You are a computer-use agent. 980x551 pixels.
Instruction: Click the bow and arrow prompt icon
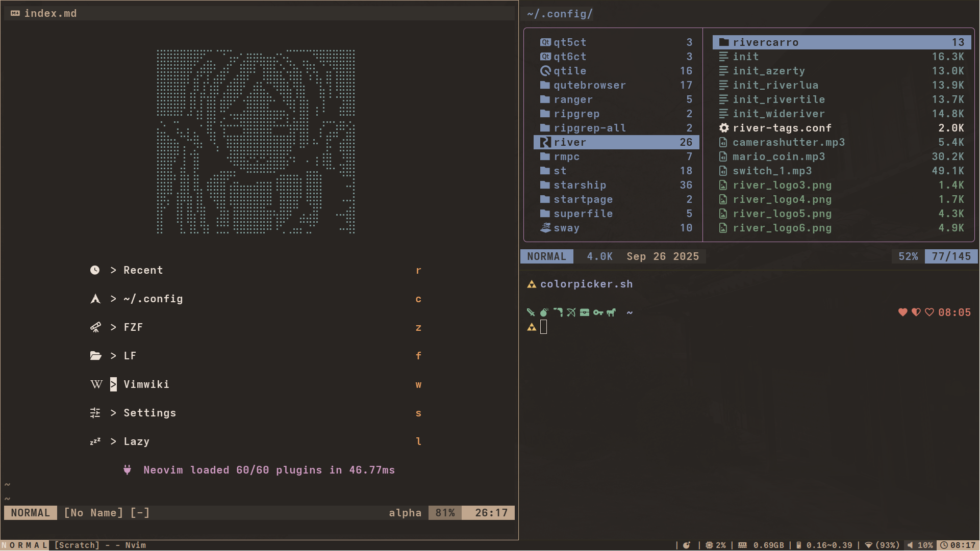tap(571, 312)
